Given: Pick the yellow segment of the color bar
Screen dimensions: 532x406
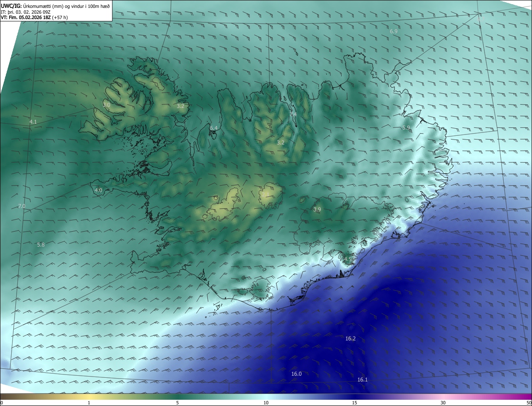Looking at the screenshot, I should (89, 397).
